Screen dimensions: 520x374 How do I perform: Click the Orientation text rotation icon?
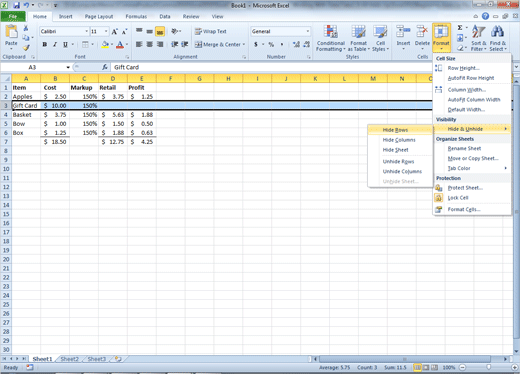click(174, 31)
